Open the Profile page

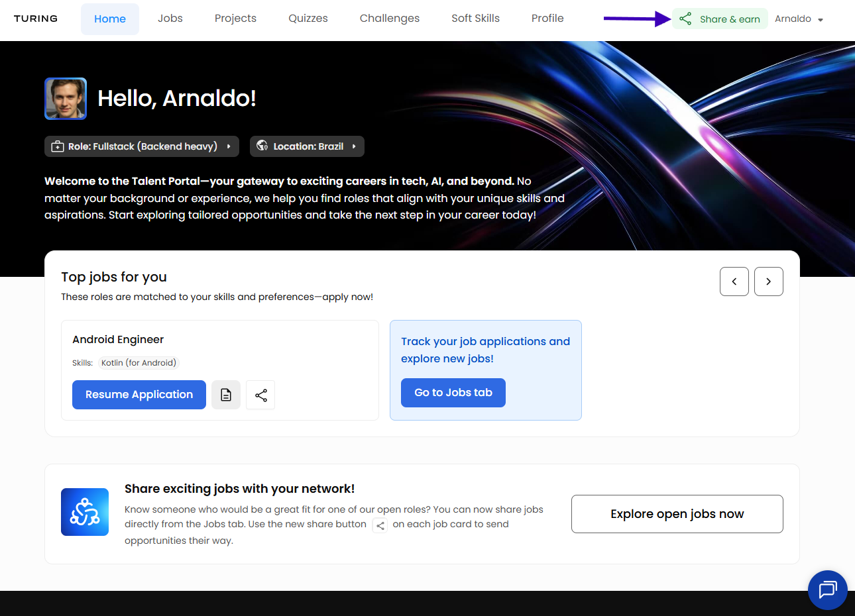click(x=547, y=18)
